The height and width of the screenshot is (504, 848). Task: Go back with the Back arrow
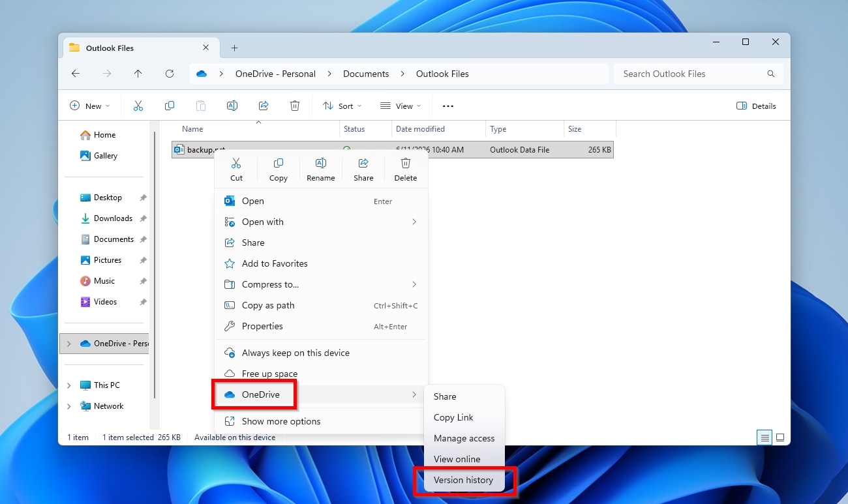pos(76,74)
